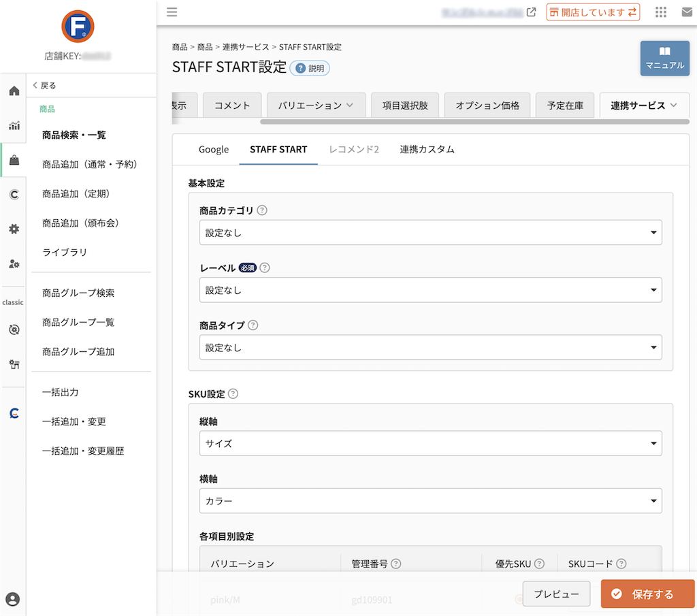Switch to the 予定在庫 tab
The height and width of the screenshot is (616, 697).
coord(565,106)
